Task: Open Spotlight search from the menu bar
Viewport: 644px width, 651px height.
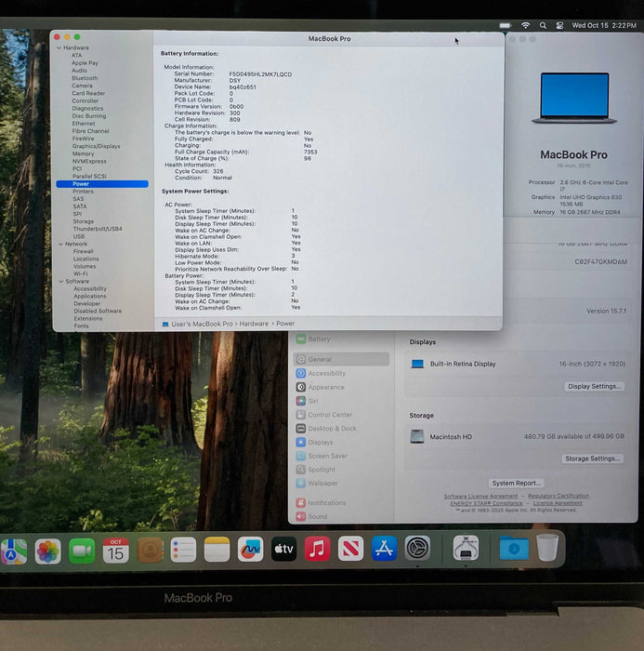Action: [x=545, y=25]
